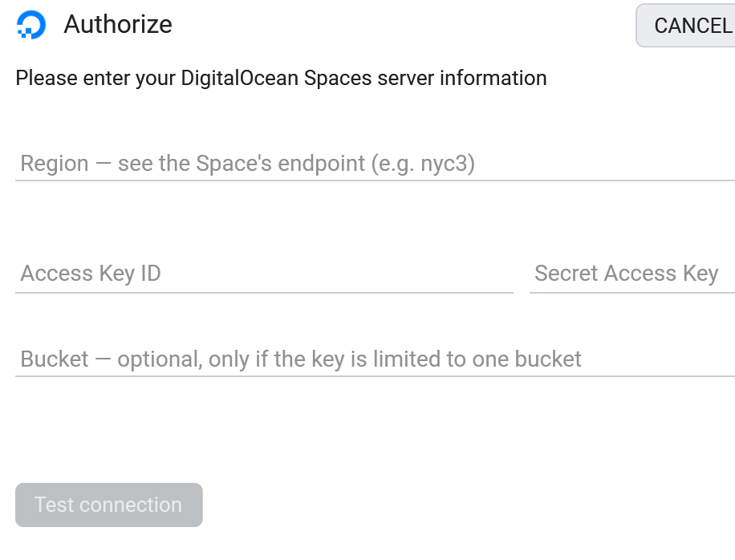Click the 'Space's endpoint' placeholder text
The width and height of the screenshot is (735, 560).
click(x=280, y=164)
